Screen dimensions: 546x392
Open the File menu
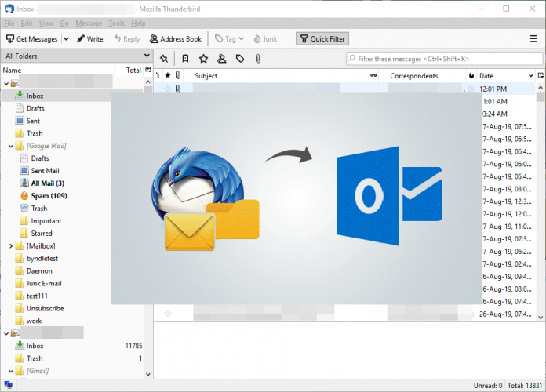tap(9, 24)
